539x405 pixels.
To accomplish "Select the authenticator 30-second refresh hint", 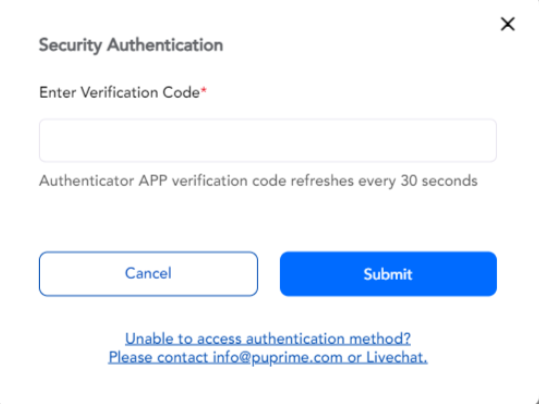I will click(x=258, y=181).
